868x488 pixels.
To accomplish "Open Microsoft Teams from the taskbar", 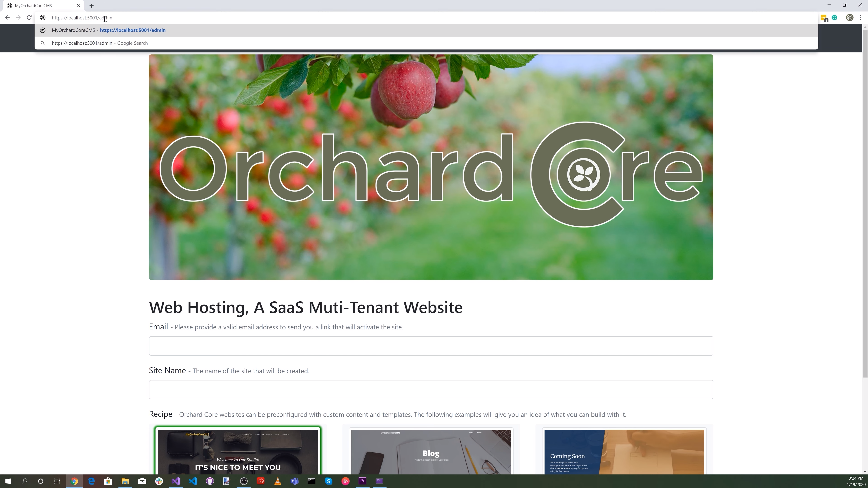I will pyautogui.click(x=295, y=481).
